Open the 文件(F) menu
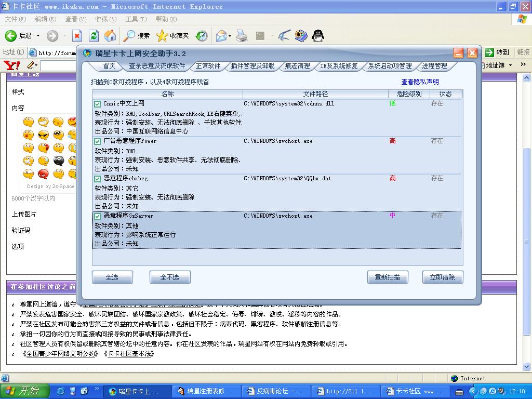The width and height of the screenshot is (532, 399). tap(15, 19)
